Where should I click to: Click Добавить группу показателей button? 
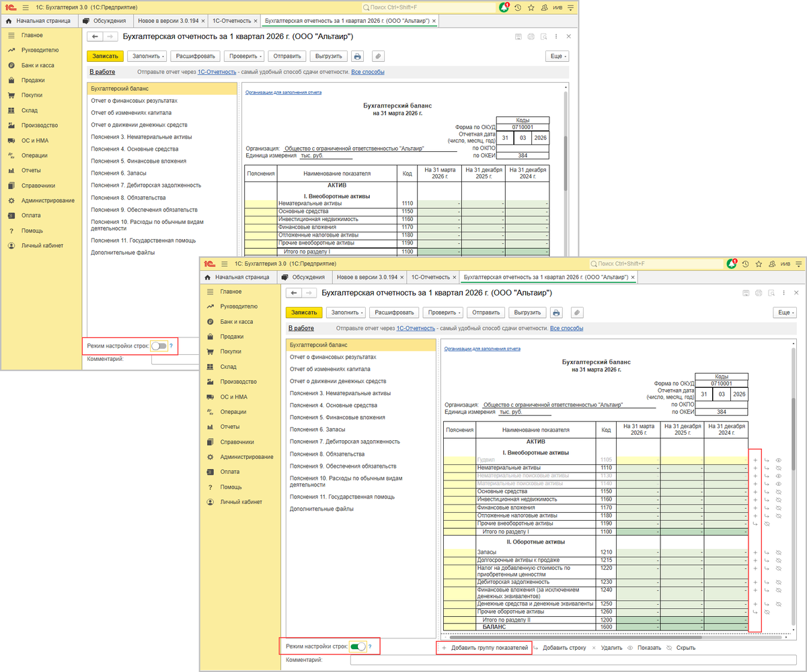[485, 648]
